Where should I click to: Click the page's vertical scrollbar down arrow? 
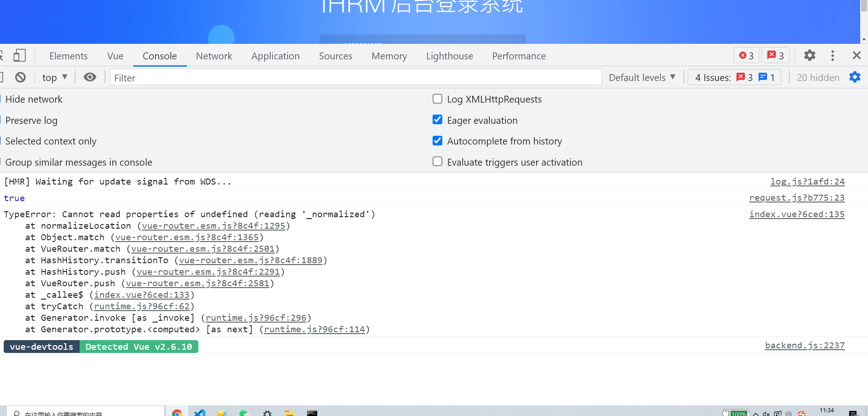click(864, 40)
